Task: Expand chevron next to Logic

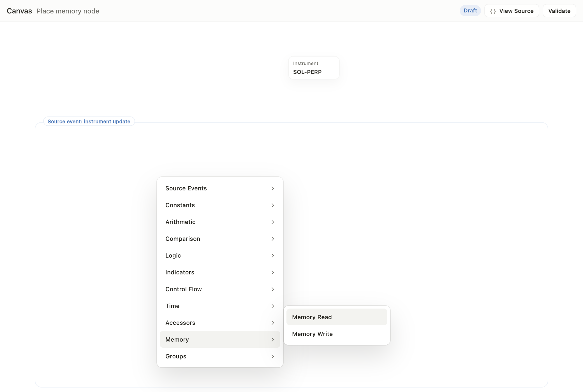Action: coord(273,256)
